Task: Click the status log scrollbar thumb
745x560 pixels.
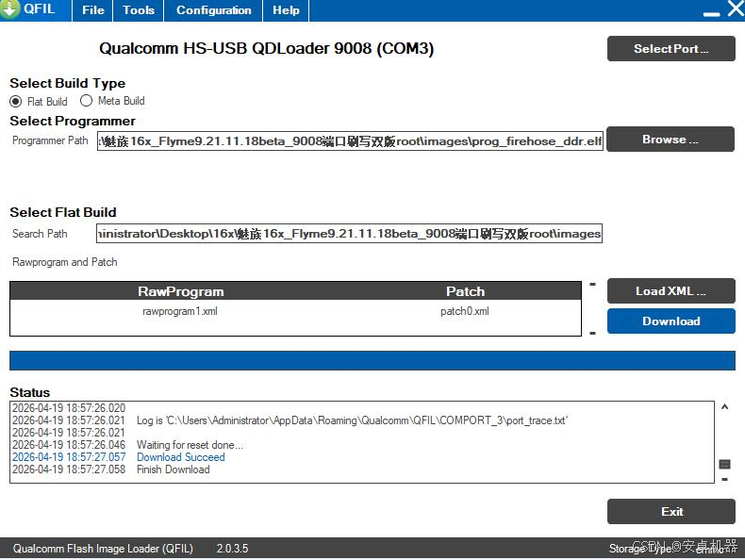Action: [x=724, y=464]
